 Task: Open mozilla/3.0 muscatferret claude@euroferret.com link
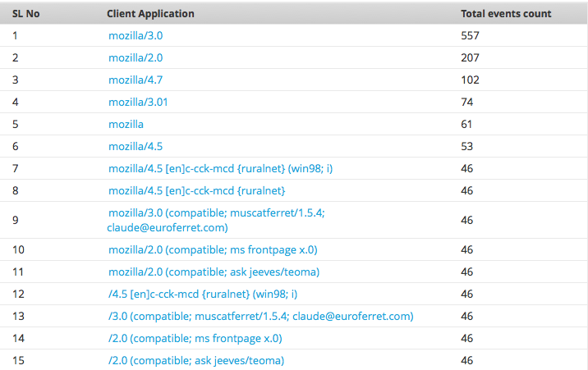(217, 220)
